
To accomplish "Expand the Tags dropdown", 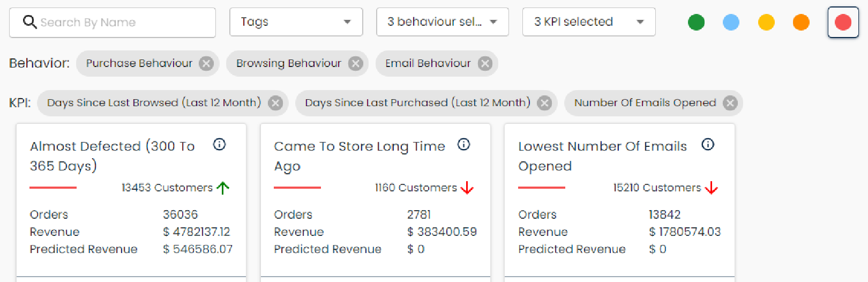I will pyautogui.click(x=296, y=22).
